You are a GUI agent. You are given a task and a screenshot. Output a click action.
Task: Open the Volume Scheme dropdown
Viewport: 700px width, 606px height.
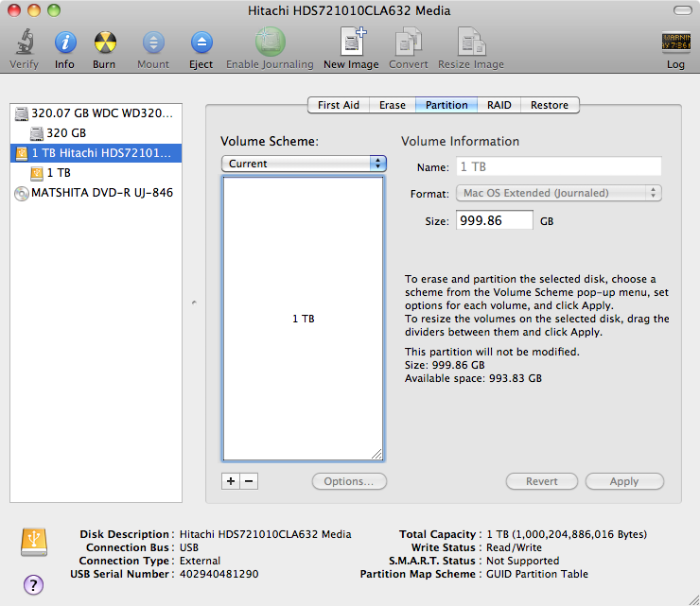[304, 164]
